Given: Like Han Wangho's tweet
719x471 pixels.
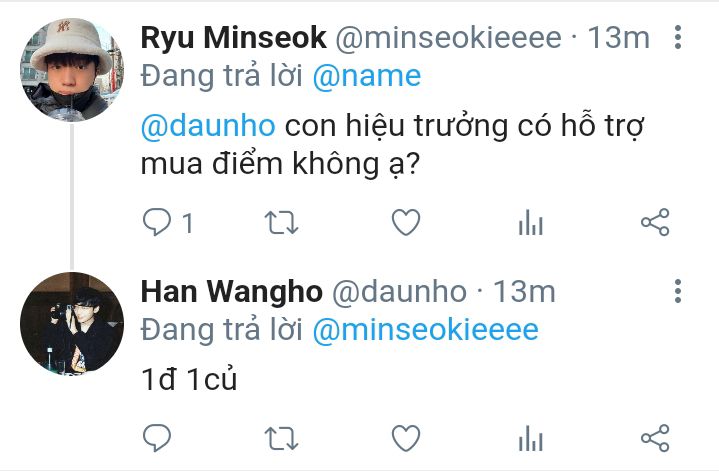Looking at the screenshot, I should point(406,438).
